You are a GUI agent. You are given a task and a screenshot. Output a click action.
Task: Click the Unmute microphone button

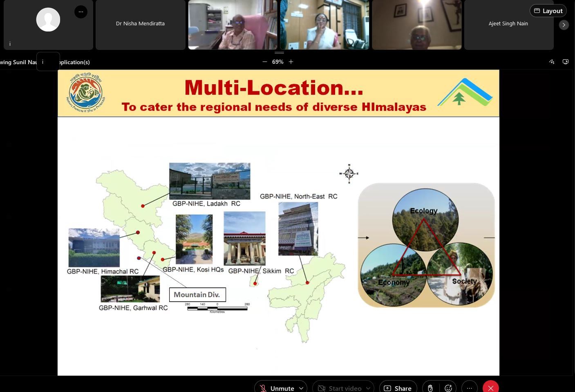click(x=277, y=388)
